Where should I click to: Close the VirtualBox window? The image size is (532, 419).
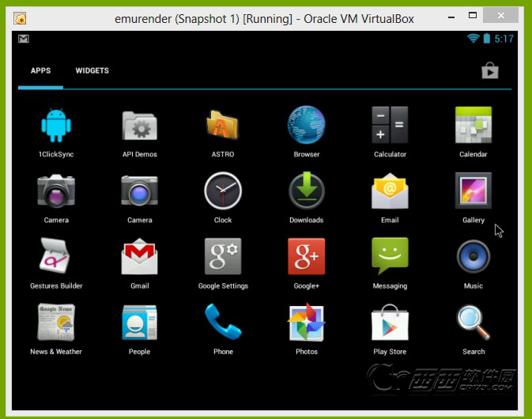click(x=501, y=15)
